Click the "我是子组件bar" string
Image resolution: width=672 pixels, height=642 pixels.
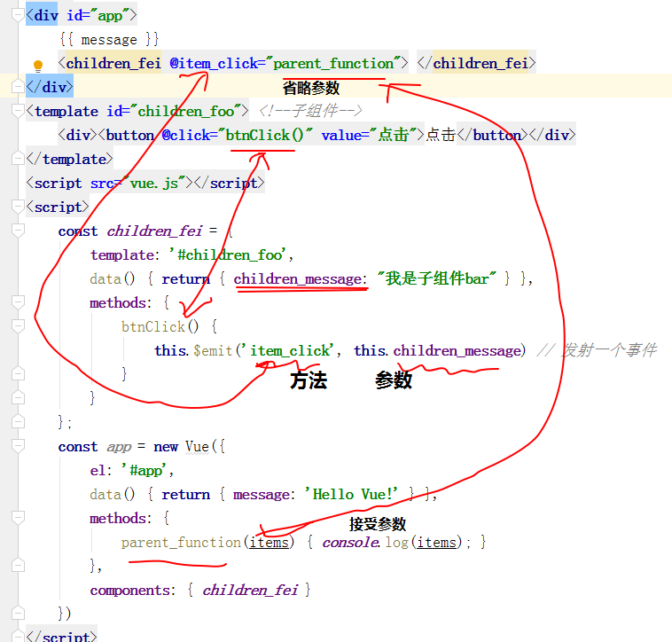(x=436, y=279)
